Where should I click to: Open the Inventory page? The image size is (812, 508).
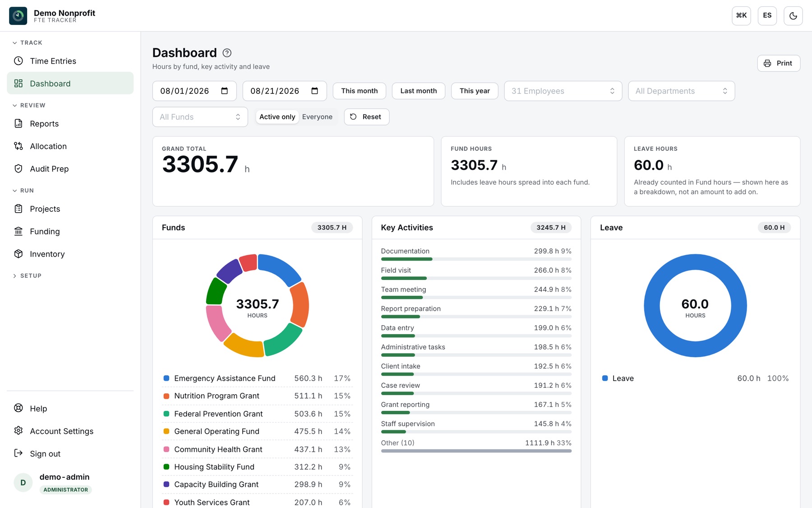click(70, 254)
